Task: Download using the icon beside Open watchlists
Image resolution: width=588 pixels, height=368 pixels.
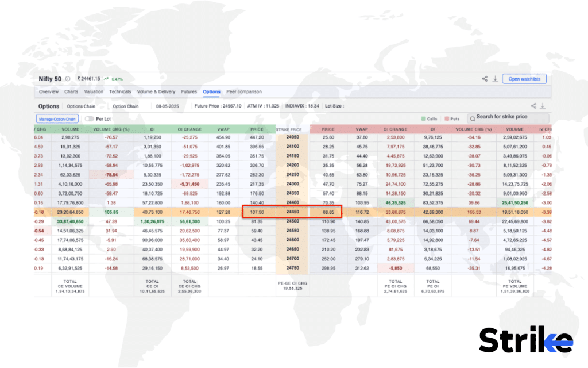Action: (x=495, y=79)
